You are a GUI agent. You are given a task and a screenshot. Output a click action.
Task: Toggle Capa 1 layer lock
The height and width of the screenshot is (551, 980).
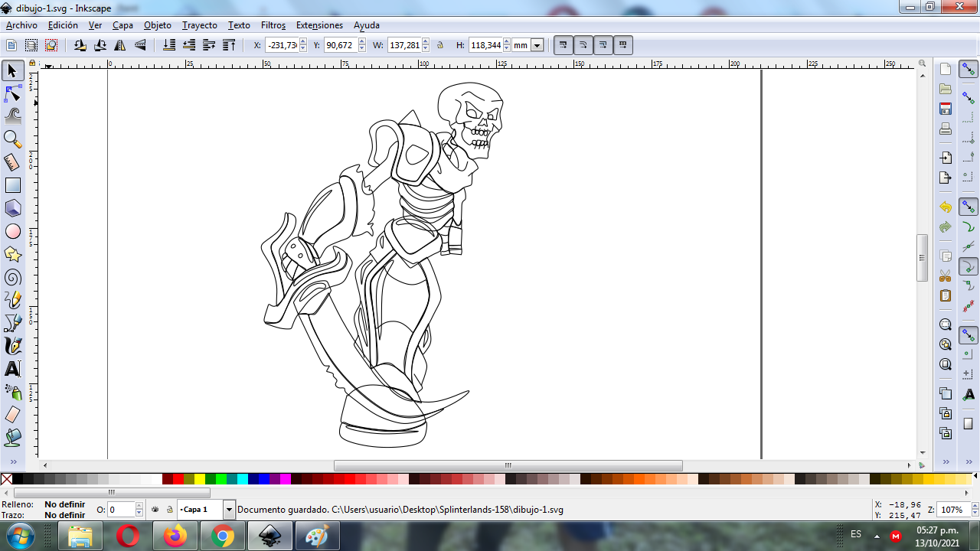(x=169, y=509)
